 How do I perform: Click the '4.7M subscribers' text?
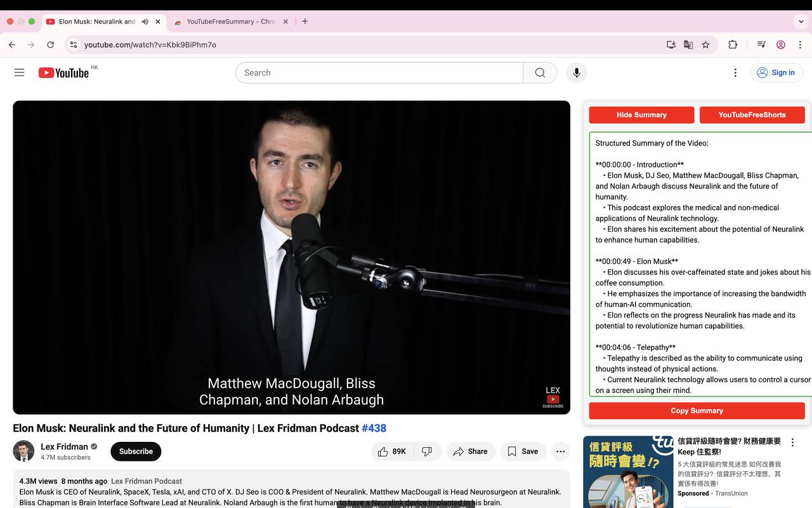[x=65, y=457]
